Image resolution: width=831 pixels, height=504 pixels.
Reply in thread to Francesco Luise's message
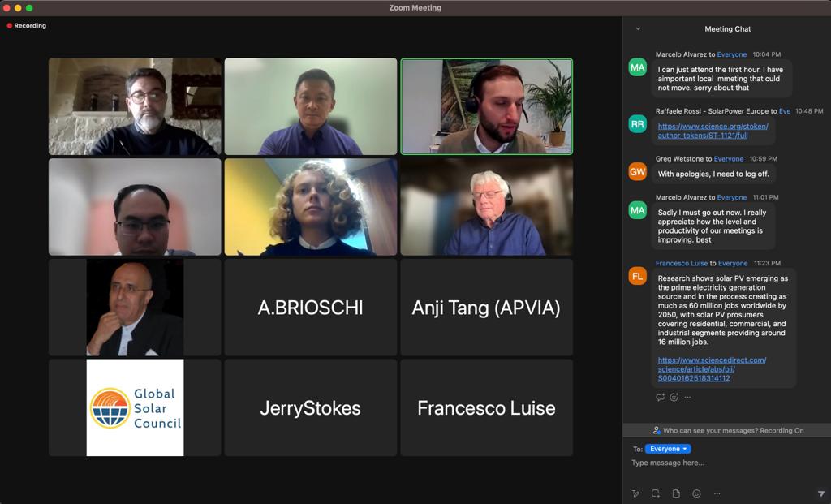click(660, 397)
